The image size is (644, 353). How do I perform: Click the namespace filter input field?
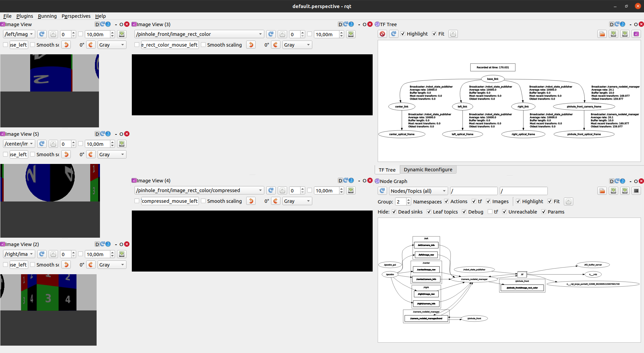[x=474, y=191]
